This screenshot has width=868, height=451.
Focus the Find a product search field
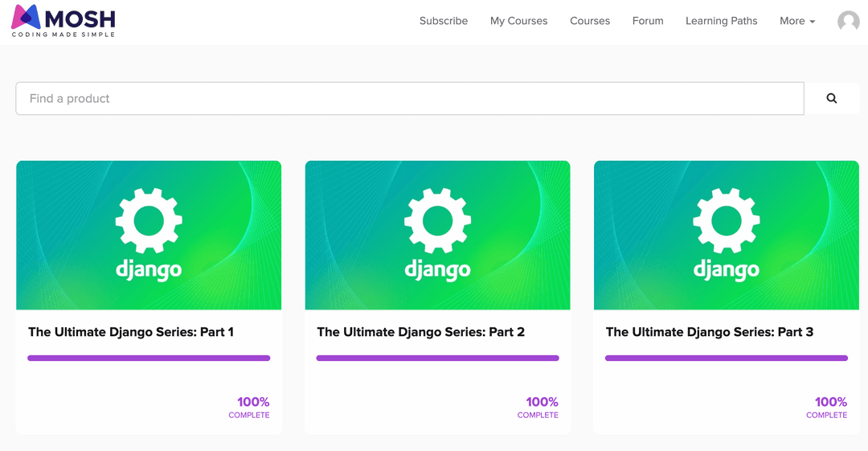click(x=409, y=98)
